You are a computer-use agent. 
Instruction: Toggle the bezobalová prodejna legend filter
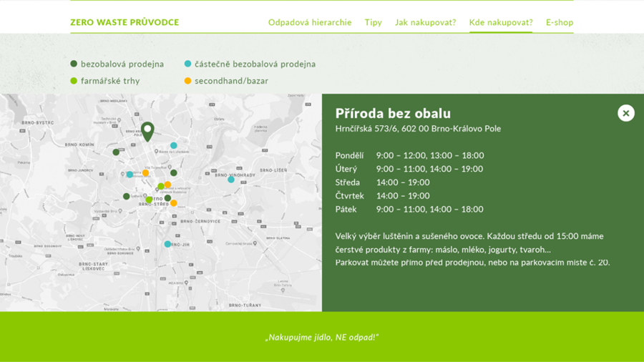pyautogui.click(x=117, y=64)
